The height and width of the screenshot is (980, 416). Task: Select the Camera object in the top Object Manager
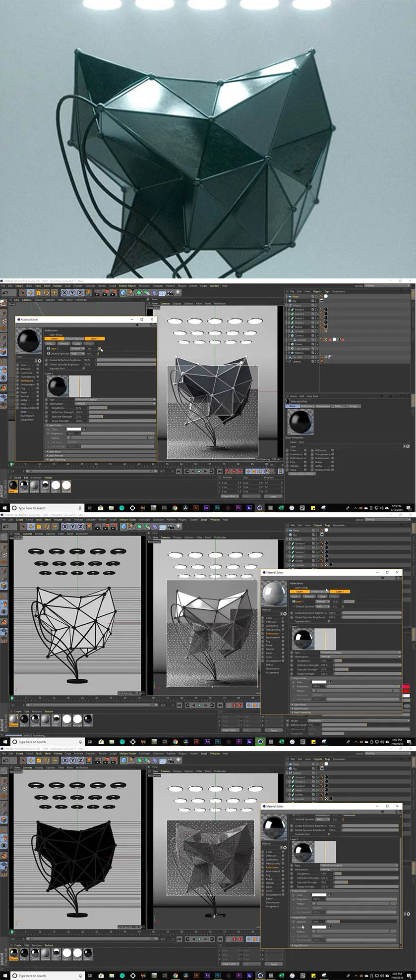click(297, 362)
